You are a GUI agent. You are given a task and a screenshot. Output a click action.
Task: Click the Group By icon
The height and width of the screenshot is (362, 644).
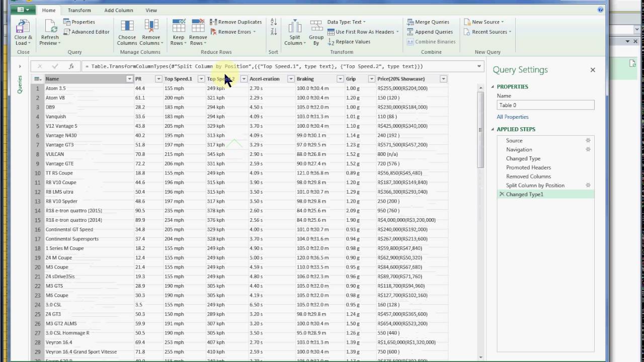click(x=316, y=26)
